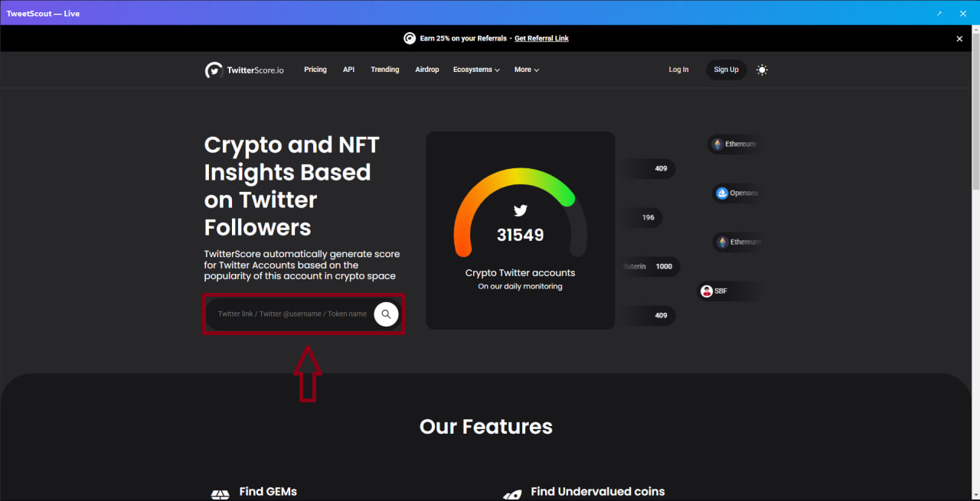Viewport: 980px width, 501px height.
Task: Click the Twitter bird icon inside the gauge
Action: tap(520, 210)
